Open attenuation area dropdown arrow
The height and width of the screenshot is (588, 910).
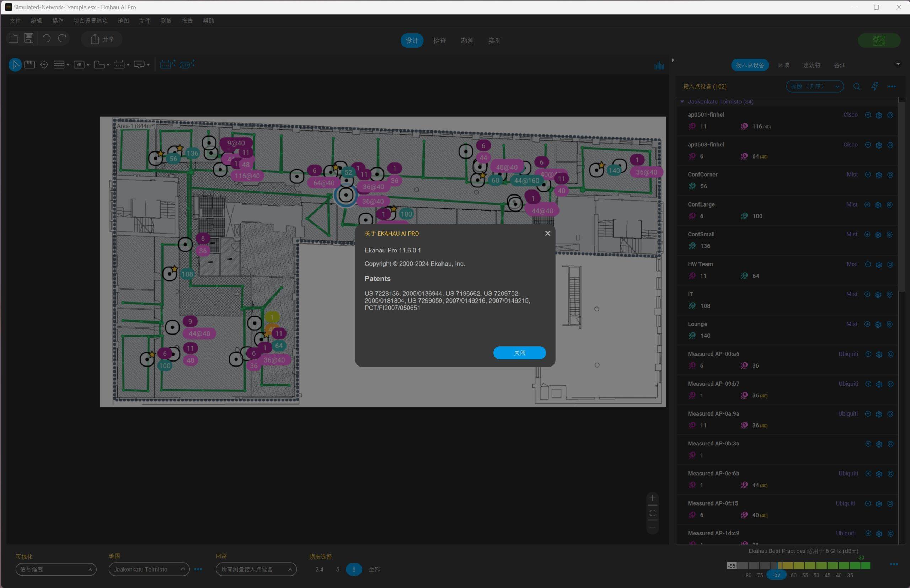click(x=88, y=65)
